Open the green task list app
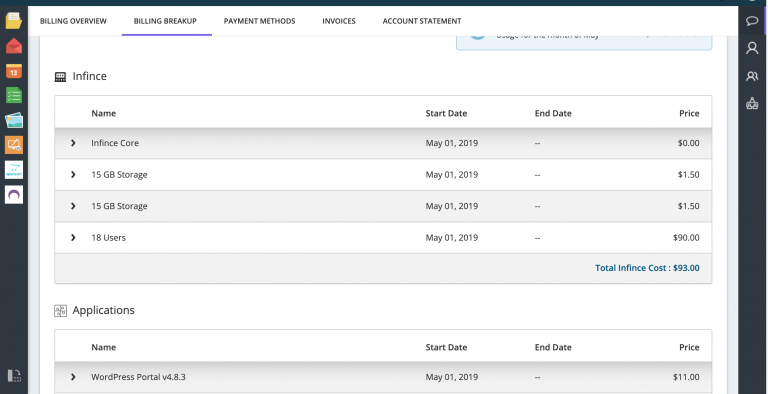 pyautogui.click(x=14, y=95)
